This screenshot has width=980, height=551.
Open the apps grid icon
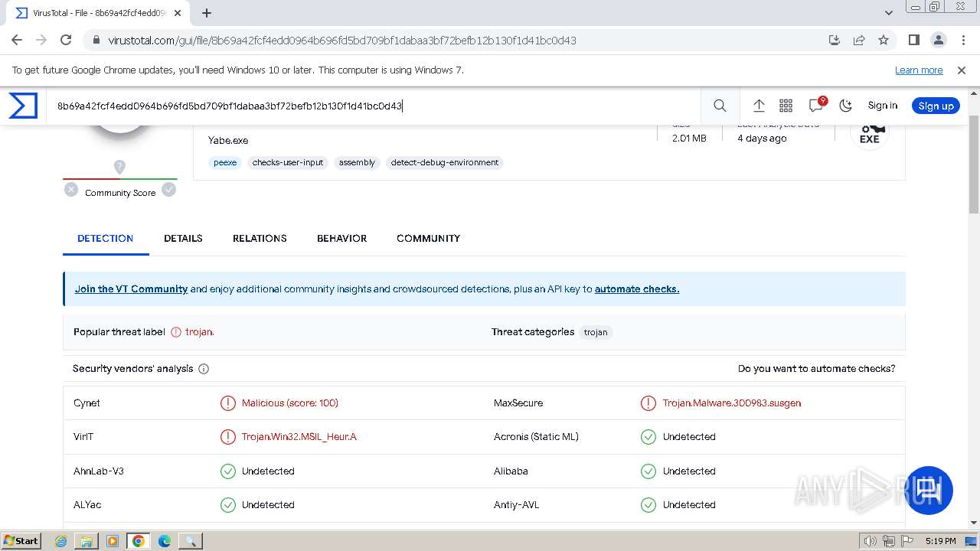(x=786, y=106)
